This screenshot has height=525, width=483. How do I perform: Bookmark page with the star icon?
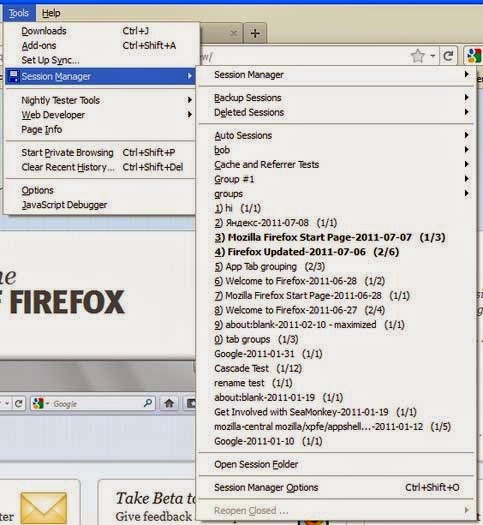418,56
